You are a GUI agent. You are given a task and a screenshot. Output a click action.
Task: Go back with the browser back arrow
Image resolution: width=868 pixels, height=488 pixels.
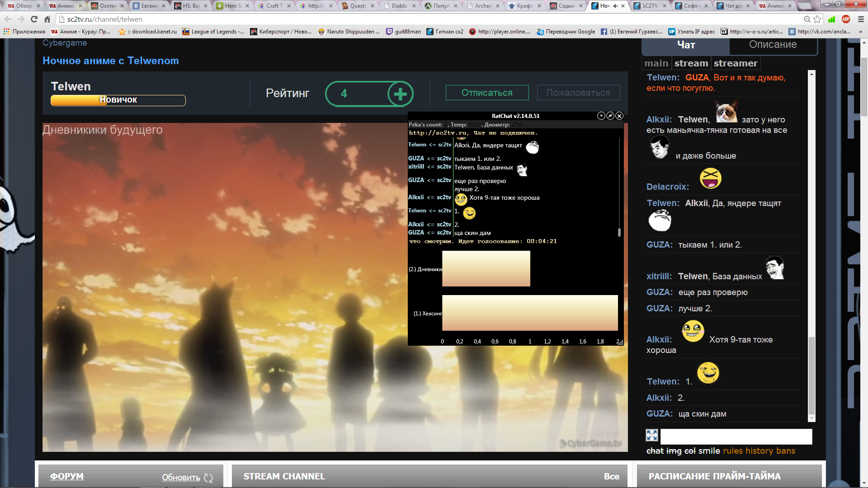pos(8,19)
